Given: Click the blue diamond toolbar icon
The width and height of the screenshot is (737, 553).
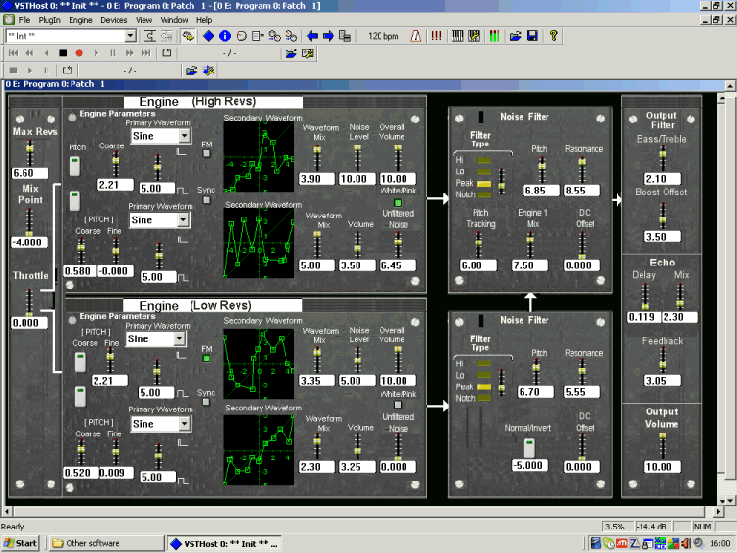Looking at the screenshot, I should tap(208, 36).
